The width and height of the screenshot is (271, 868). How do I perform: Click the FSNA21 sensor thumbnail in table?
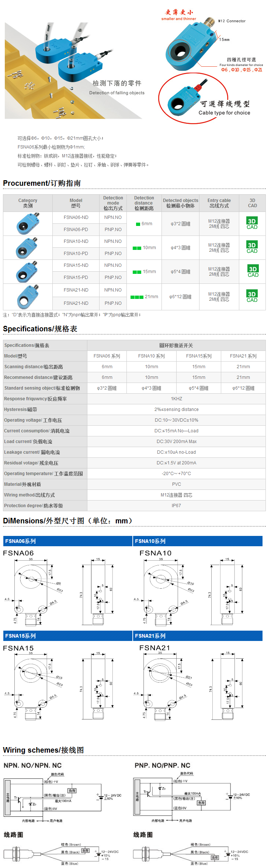28,296
